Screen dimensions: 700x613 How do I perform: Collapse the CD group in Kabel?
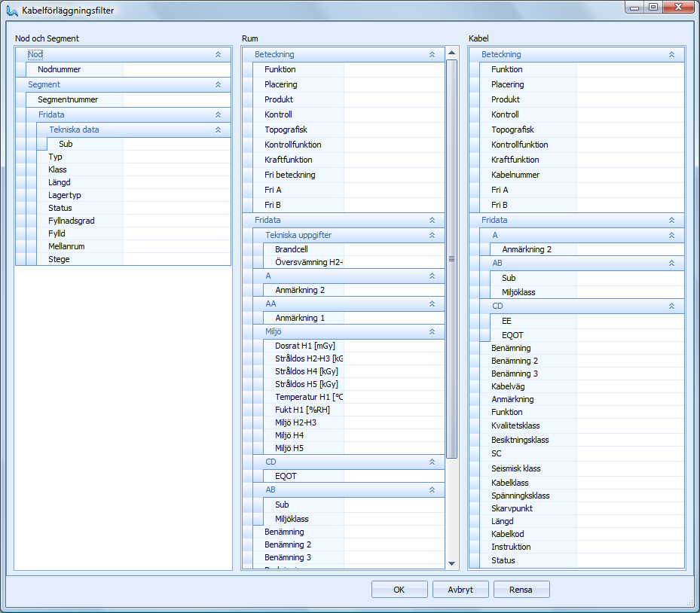(x=671, y=306)
